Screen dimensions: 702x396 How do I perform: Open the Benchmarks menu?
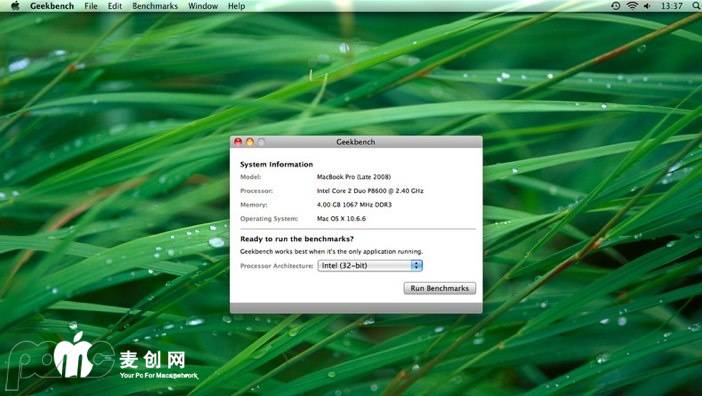[x=155, y=6]
